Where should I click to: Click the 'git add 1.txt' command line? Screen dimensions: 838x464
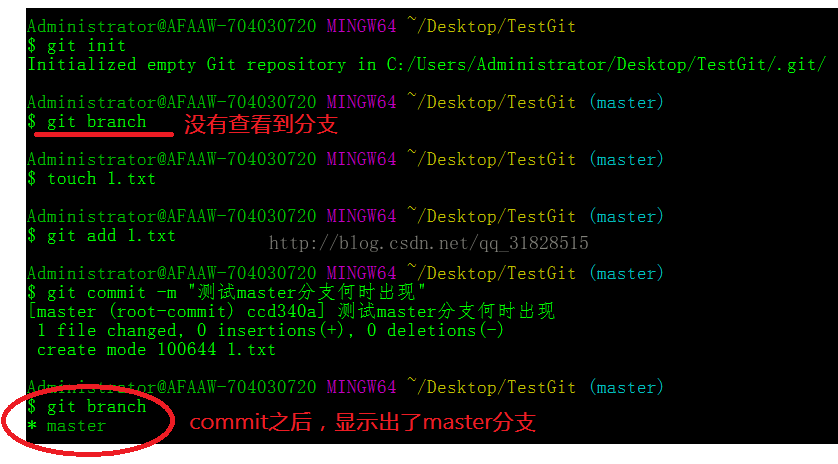tap(102, 236)
